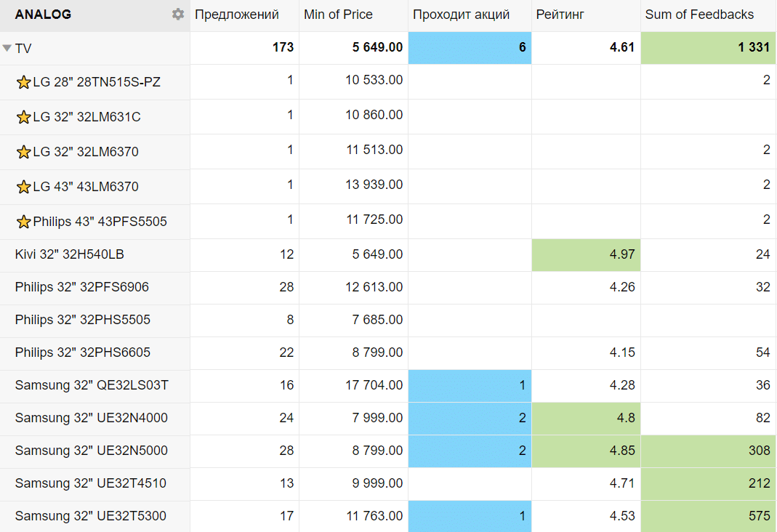Click the ANALOG header label
The width and height of the screenshot is (777, 532).
coord(43,15)
